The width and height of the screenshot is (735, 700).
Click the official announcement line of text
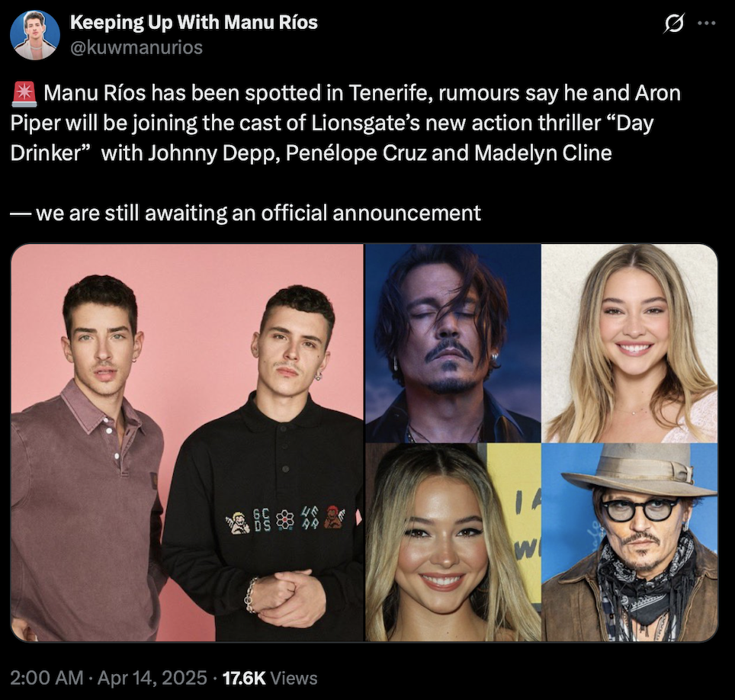click(x=246, y=214)
